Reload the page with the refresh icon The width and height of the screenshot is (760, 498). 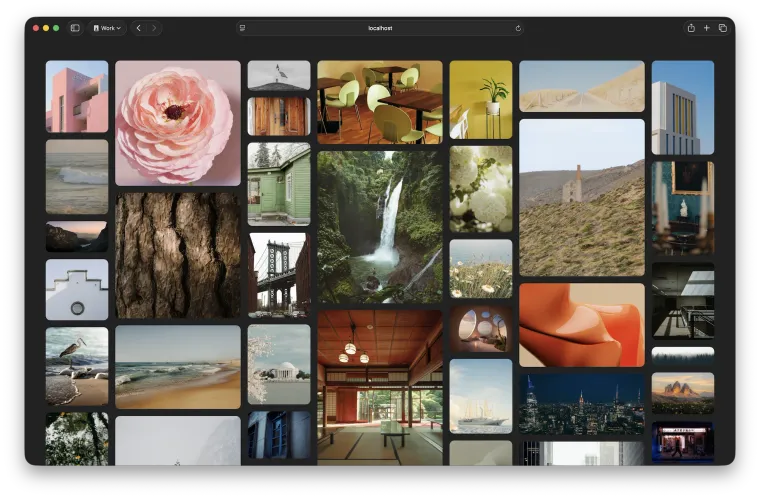point(518,28)
